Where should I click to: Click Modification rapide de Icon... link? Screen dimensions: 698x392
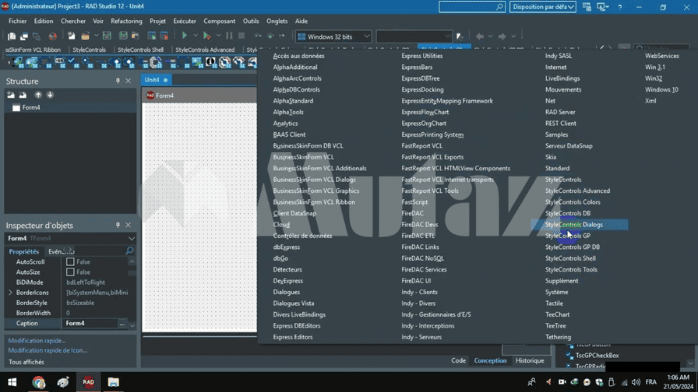[x=47, y=350]
